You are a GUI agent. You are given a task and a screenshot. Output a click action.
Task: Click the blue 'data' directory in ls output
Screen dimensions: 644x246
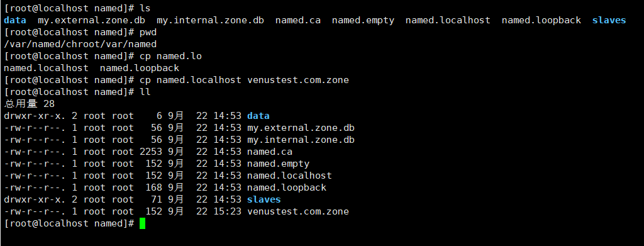[15, 20]
